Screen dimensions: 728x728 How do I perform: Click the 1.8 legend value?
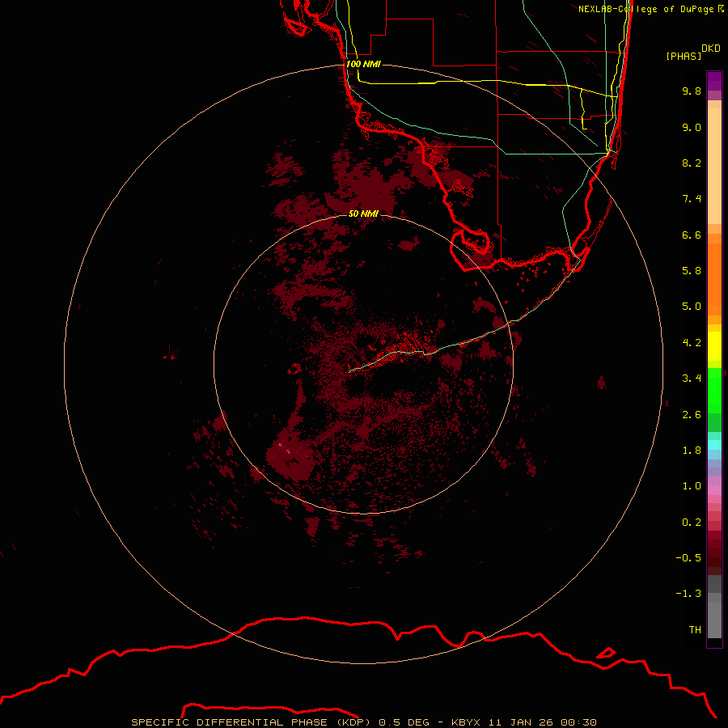pos(692,451)
